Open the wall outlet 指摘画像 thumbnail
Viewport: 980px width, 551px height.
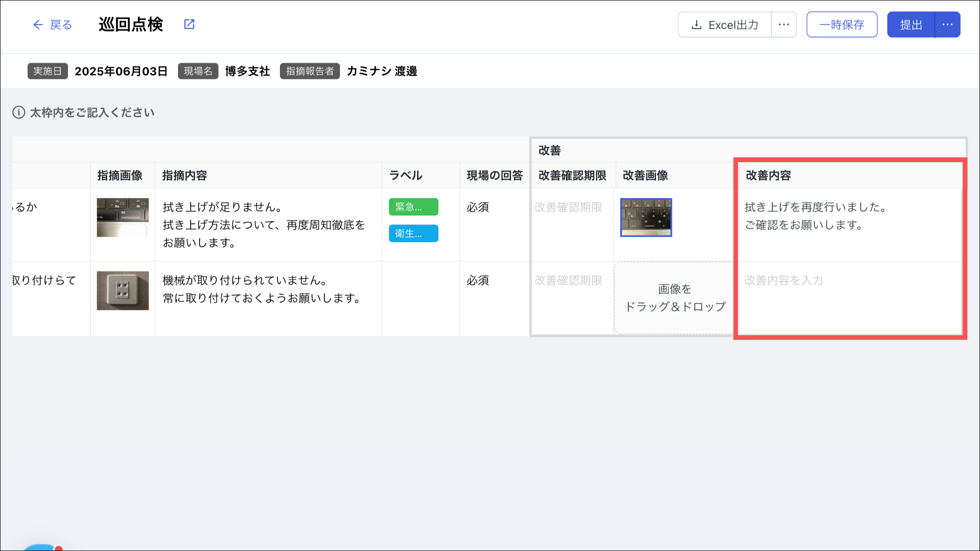122,291
